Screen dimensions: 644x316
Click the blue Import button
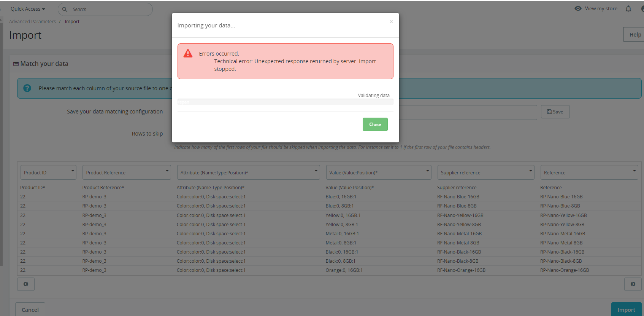(626, 310)
